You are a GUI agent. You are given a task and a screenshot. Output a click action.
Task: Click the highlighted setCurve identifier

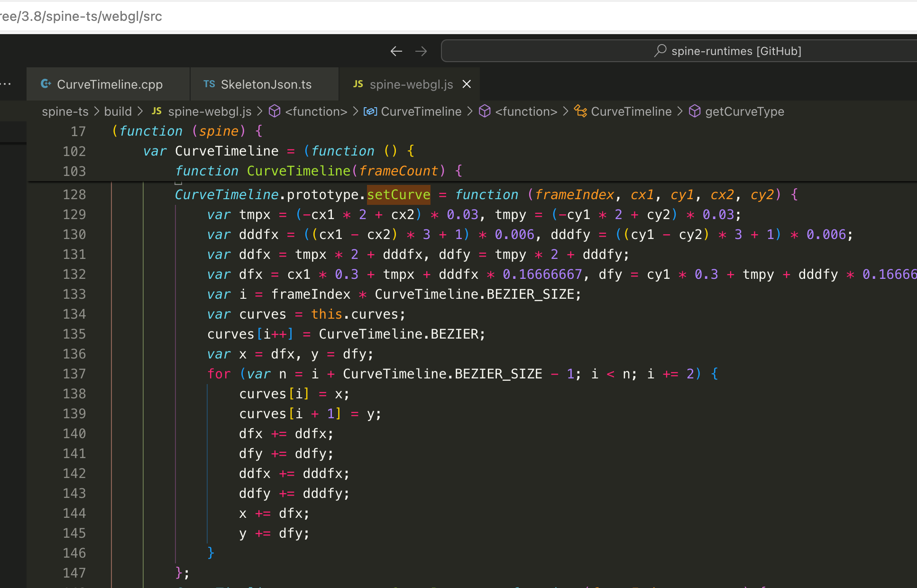[x=398, y=194]
